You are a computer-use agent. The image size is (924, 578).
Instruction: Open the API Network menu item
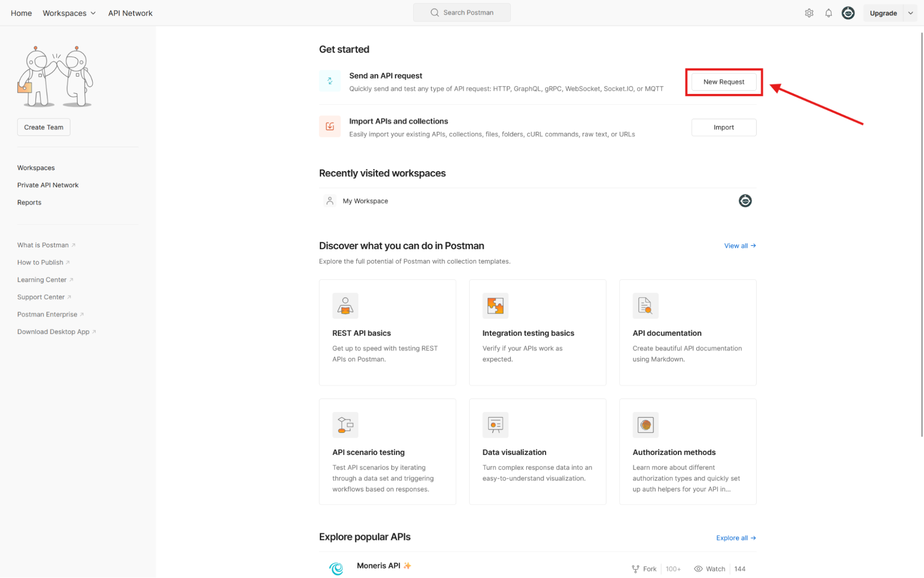tap(130, 13)
